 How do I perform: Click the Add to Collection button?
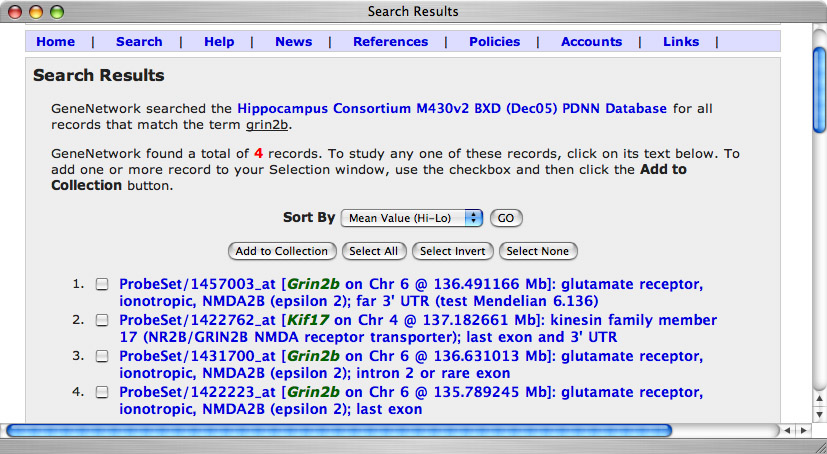point(282,251)
